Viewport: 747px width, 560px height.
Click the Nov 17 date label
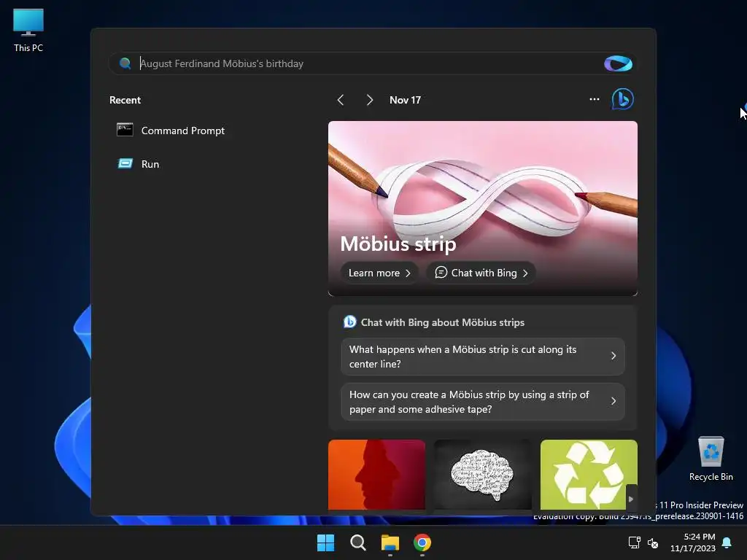pos(405,100)
